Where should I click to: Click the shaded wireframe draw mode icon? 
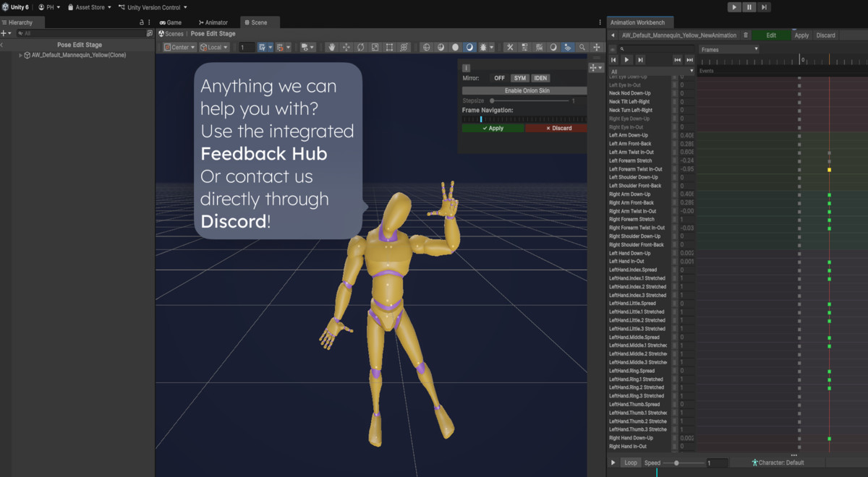[441, 47]
